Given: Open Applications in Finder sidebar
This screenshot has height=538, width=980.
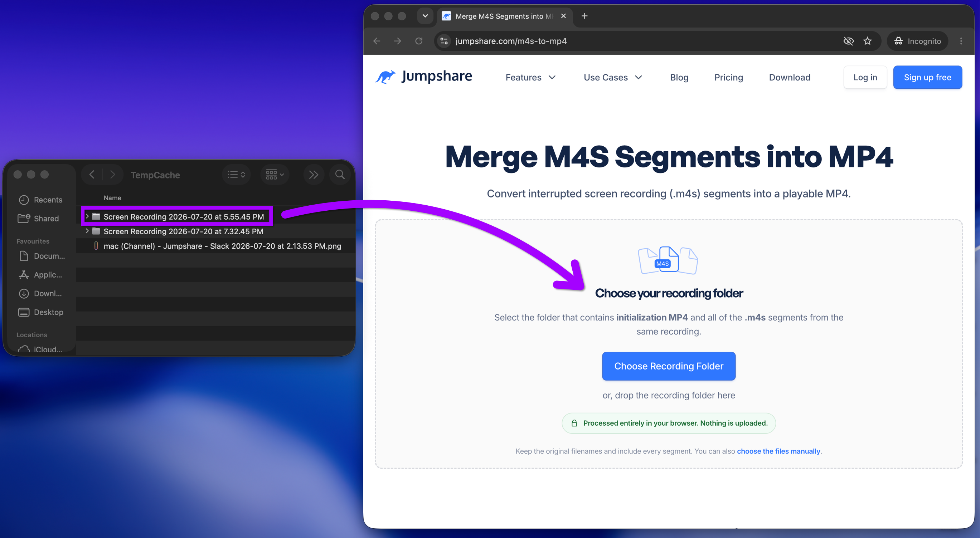Looking at the screenshot, I should click(41, 275).
